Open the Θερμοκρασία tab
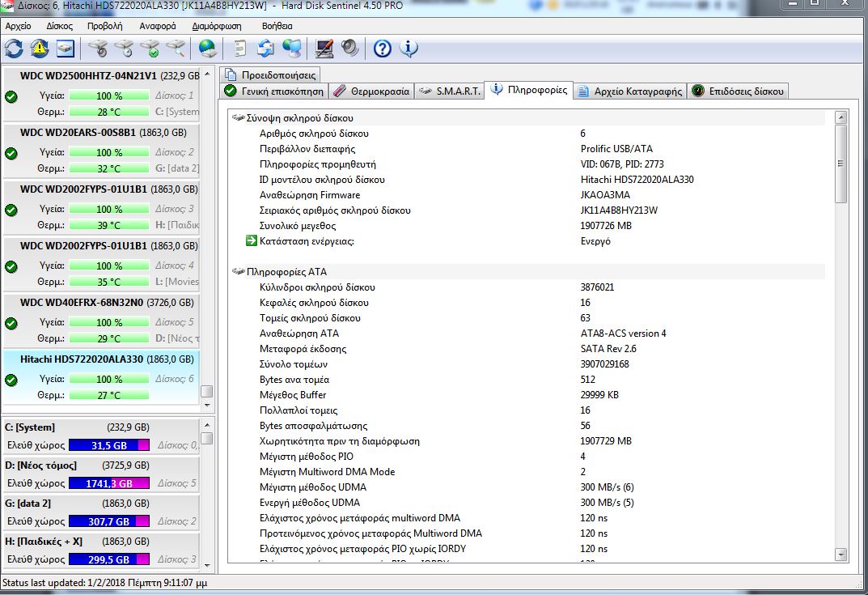Image resolution: width=868 pixels, height=595 pixels. tap(371, 91)
